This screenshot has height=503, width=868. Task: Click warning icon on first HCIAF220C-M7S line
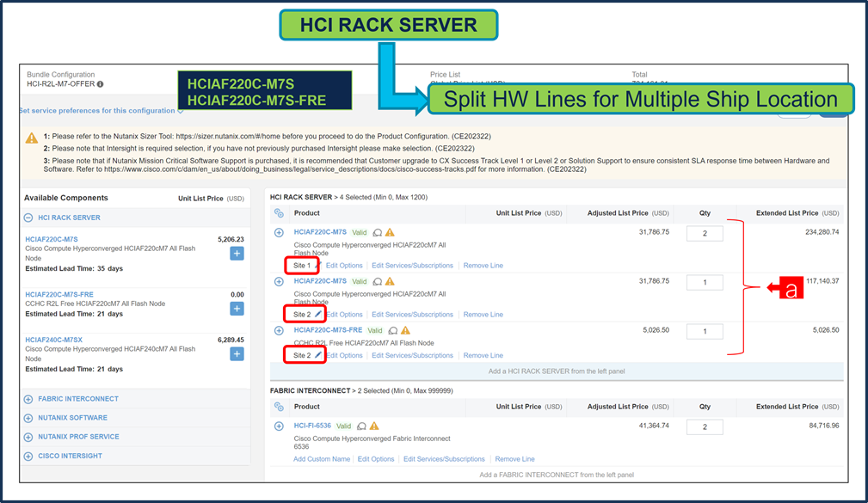point(390,232)
